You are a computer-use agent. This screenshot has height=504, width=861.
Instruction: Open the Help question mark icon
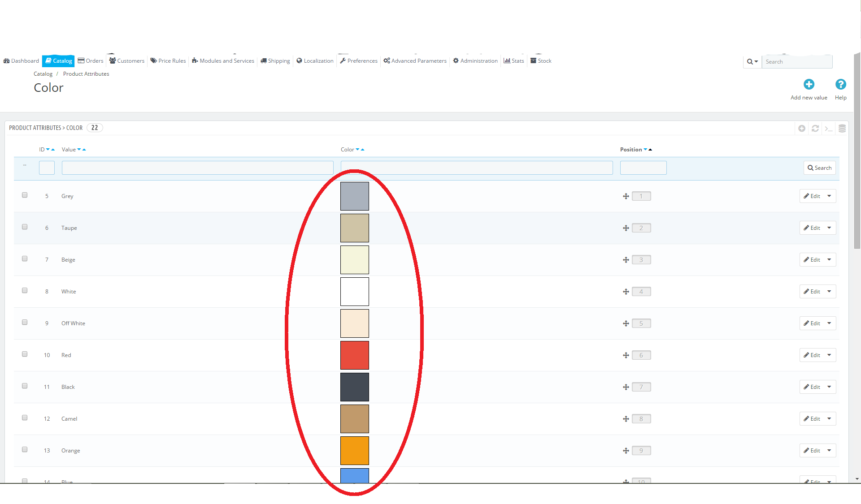click(x=840, y=84)
